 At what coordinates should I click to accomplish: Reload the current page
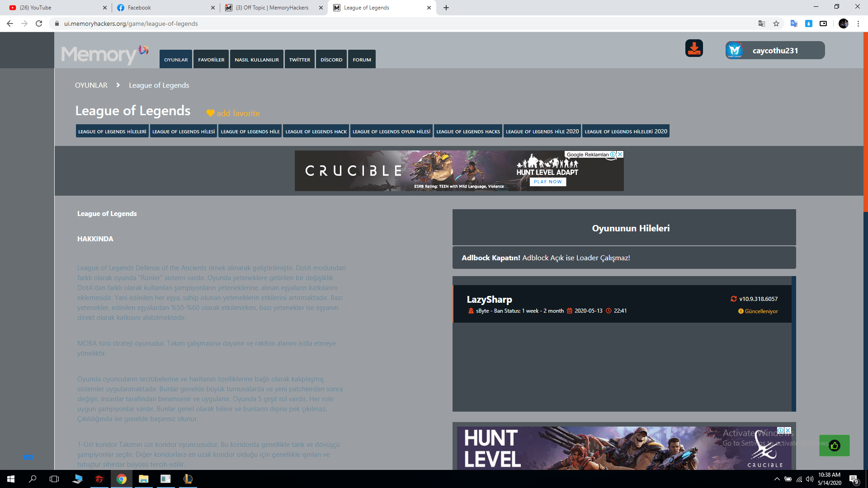(39, 23)
